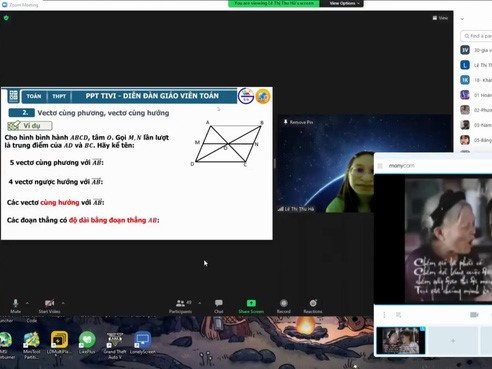Open the Reactions menu

[313, 306]
